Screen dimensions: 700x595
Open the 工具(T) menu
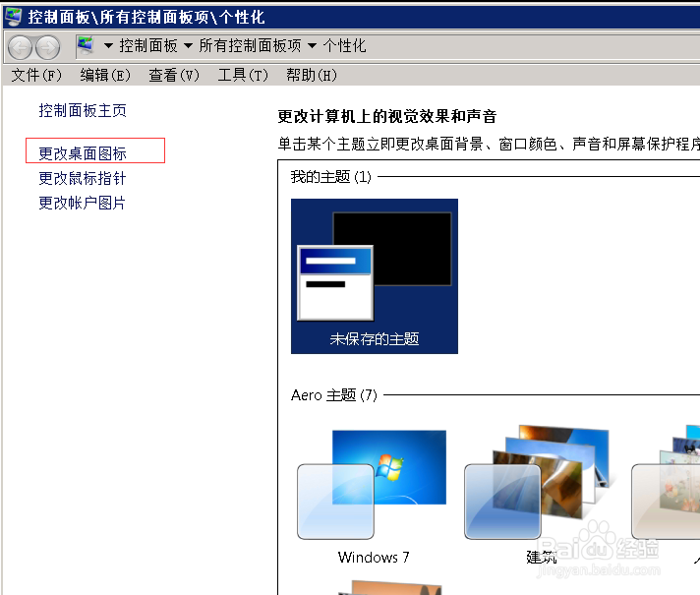(x=243, y=75)
